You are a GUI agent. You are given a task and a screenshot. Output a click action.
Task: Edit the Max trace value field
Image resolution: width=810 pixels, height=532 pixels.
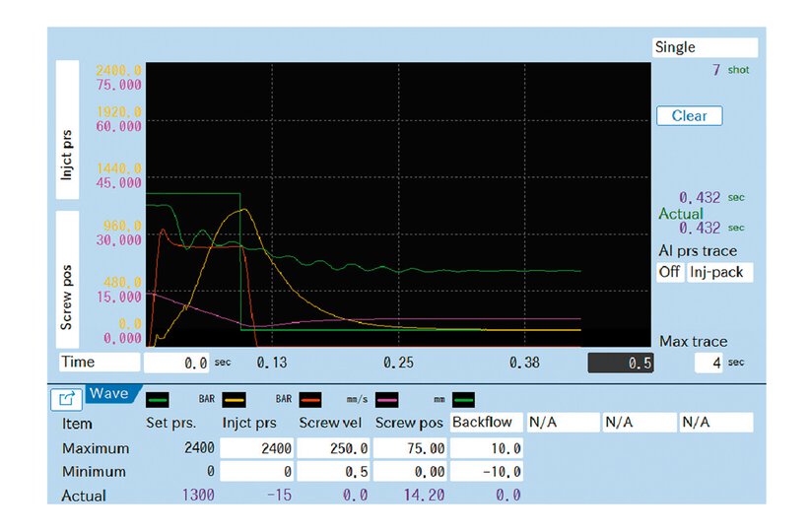click(x=708, y=363)
